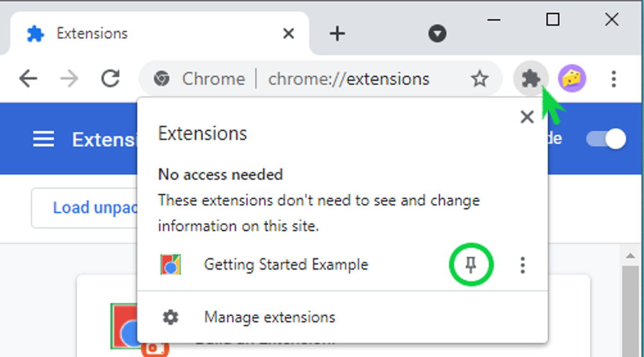Click the Getting Started Example extension icon

171,265
